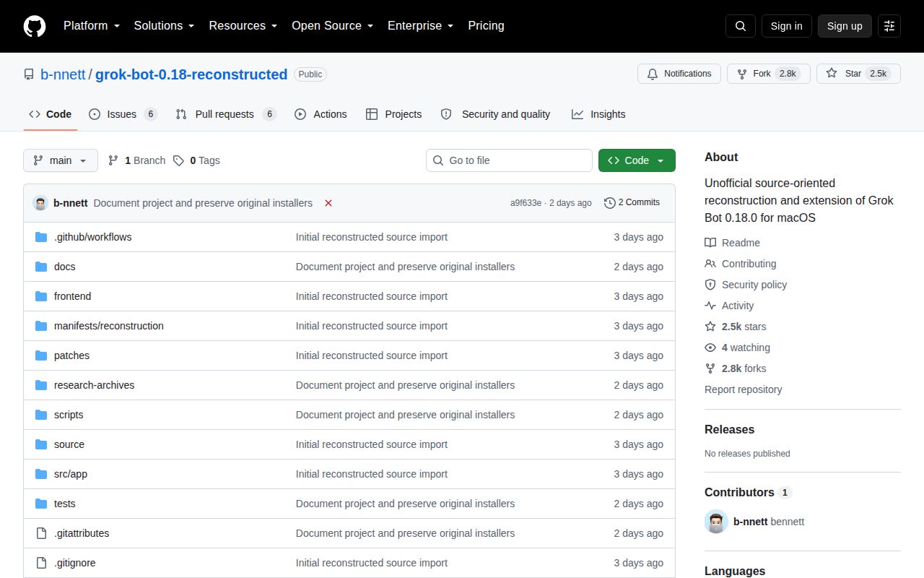Open the research-archives folder
The width and height of the screenshot is (924, 578).
94,385
